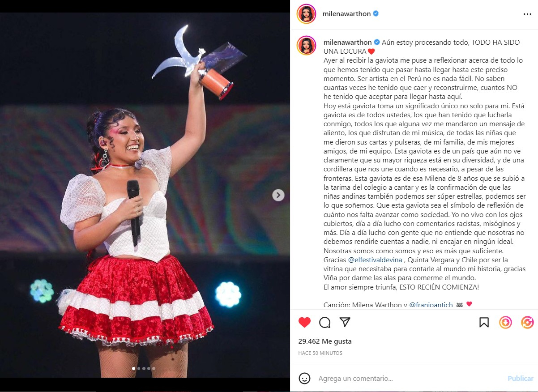Share the post with the paper plane icon

click(345, 322)
